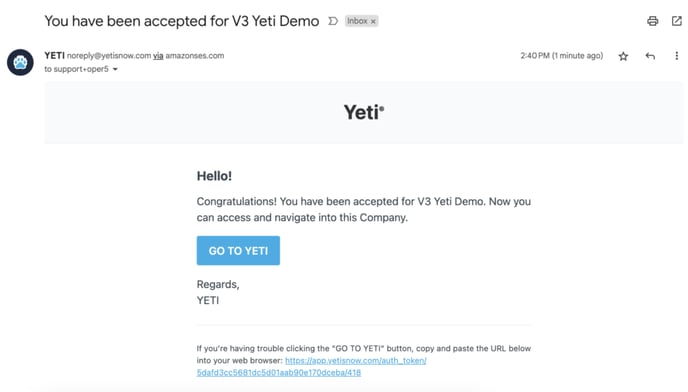Toggle the importance marker beside the subject
Viewport: 688px width, 392px height.
tap(333, 21)
